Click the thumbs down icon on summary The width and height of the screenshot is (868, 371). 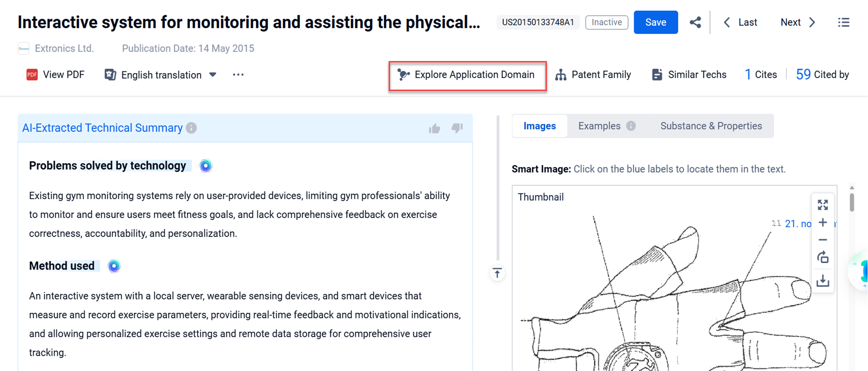tap(457, 128)
